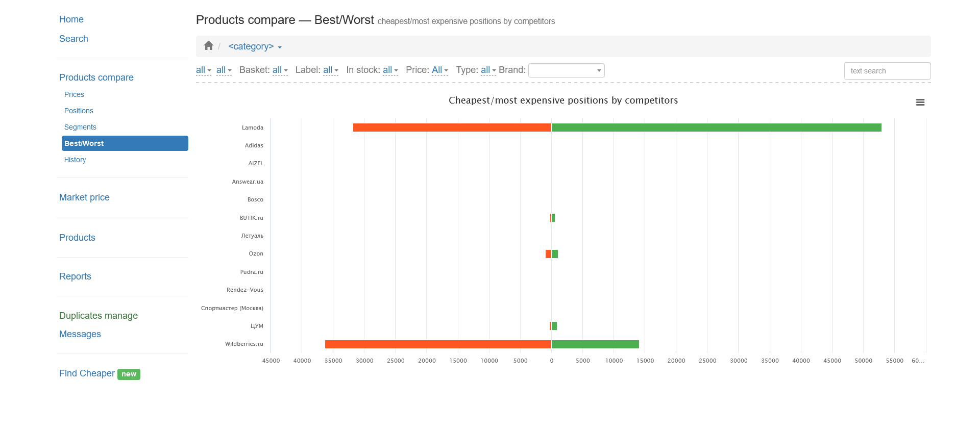
Task: Click the 'BUTIK.ru' axis label
Action: [x=252, y=218]
